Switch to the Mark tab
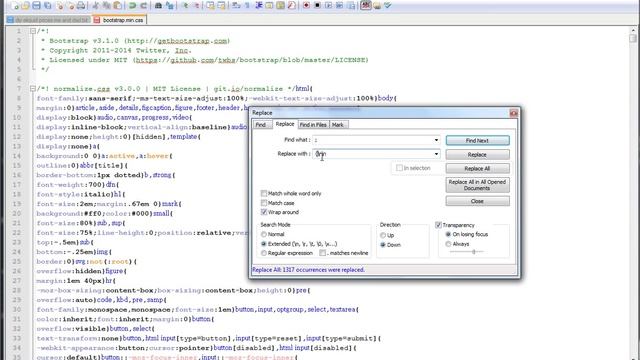 (338, 125)
